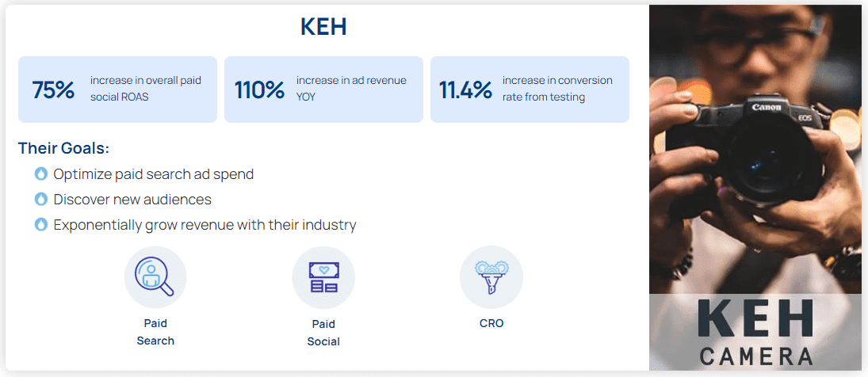This screenshot has height=377, width=868.
Task: Click the Their Goals heading
Action: [x=63, y=148]
